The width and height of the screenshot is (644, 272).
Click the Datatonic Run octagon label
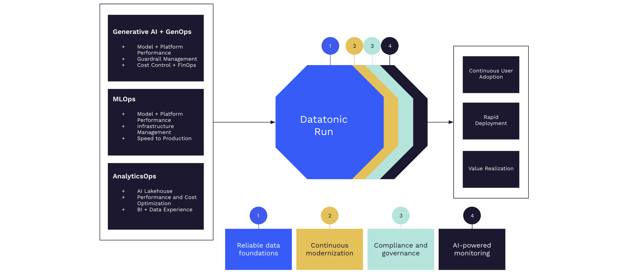pos(324,126)
